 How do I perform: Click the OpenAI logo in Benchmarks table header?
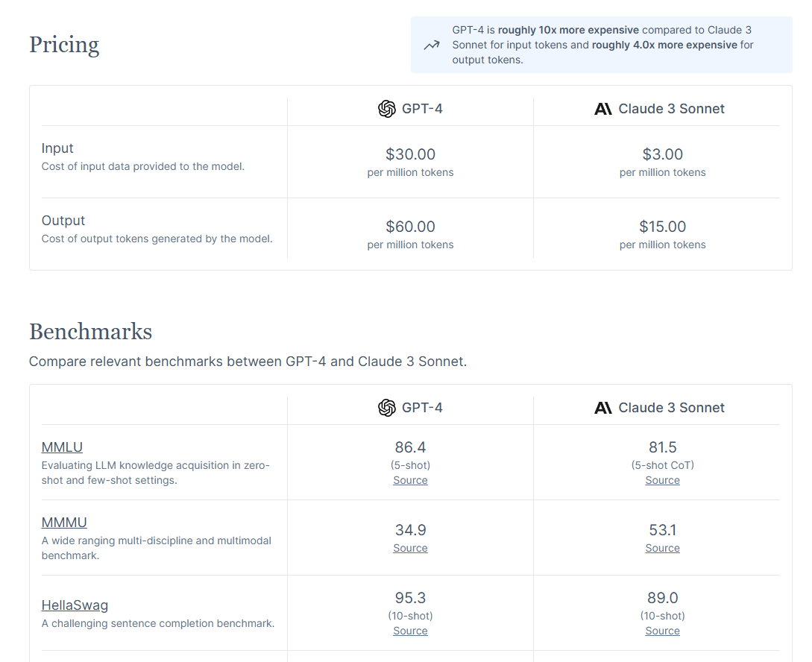click(386, 408)
